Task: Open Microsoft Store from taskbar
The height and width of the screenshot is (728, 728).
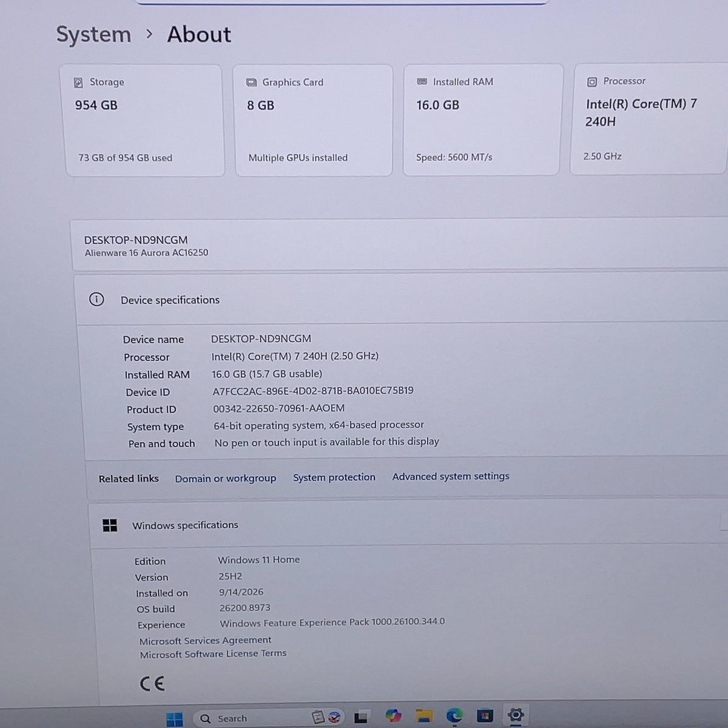Action: [485, 716]
